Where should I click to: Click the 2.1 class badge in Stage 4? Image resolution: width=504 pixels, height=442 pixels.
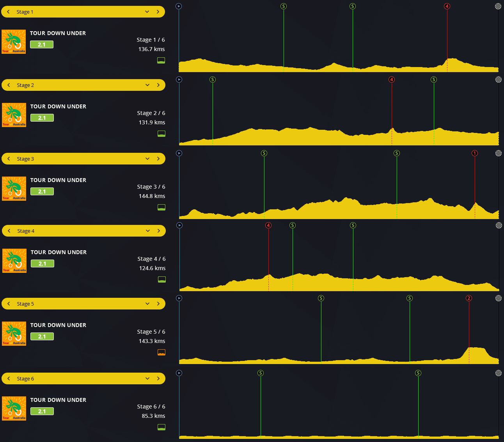[x=43, y=263]
